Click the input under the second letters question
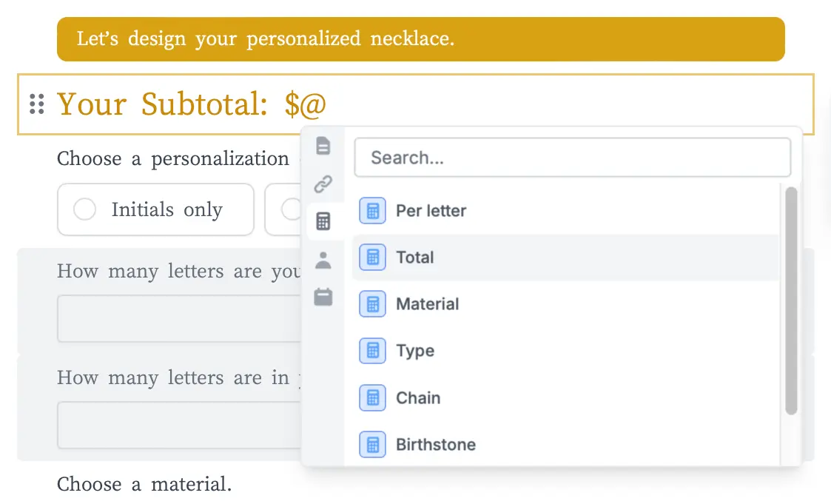 pos(179,425)
